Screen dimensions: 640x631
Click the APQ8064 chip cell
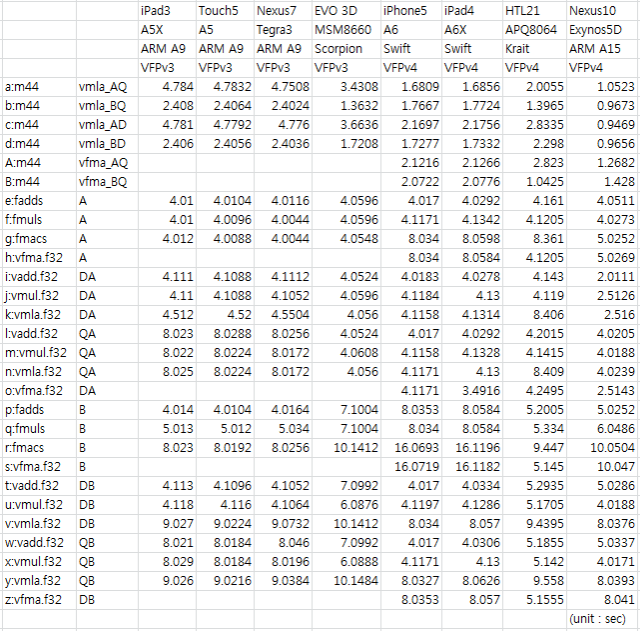pos(534,30)
